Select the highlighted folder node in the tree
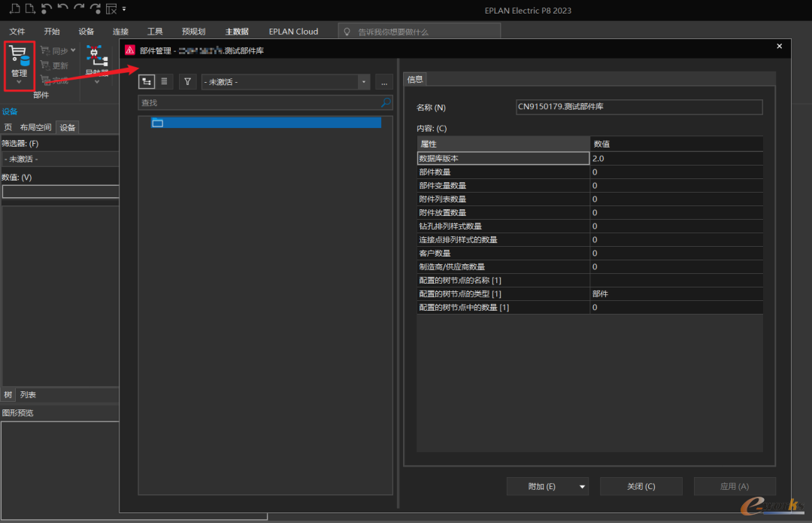Viewport: 812px width, 523px height. click(266, 123)
